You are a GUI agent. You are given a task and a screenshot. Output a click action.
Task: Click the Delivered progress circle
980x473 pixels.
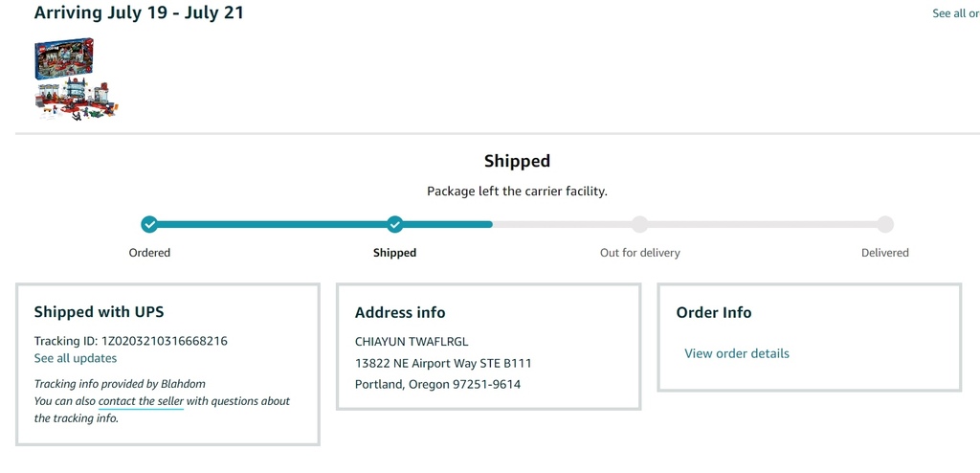885,224
